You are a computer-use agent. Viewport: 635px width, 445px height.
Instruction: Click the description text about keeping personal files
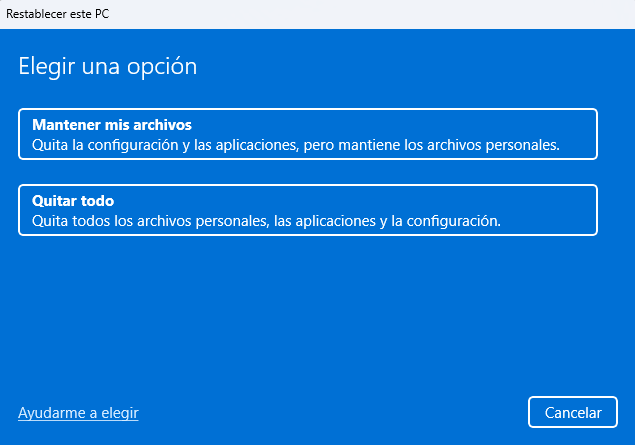coord(296,145)
